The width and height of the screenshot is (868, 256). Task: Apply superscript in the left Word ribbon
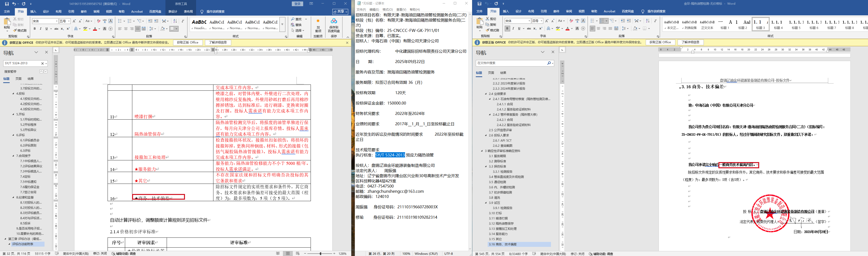[68, 29]
